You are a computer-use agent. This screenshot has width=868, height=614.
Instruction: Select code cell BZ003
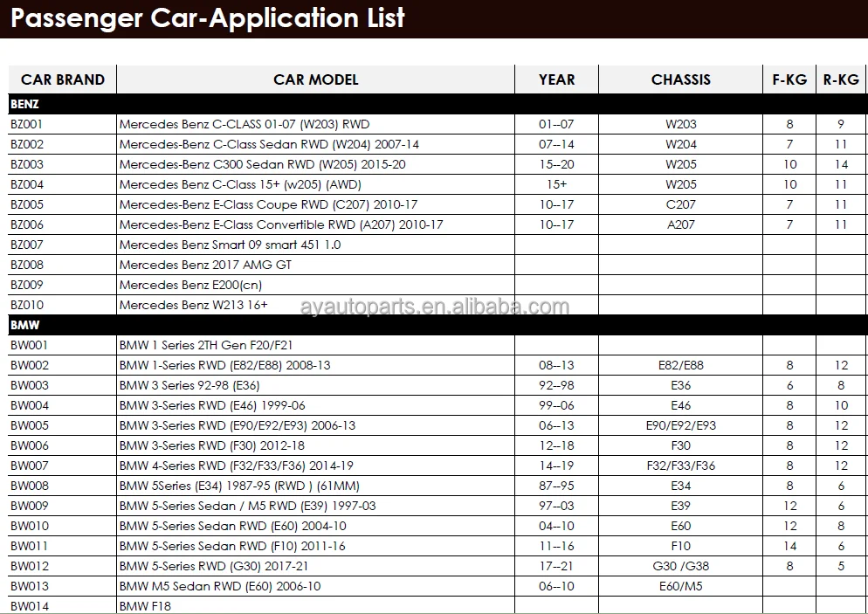(x=63, y=164)
